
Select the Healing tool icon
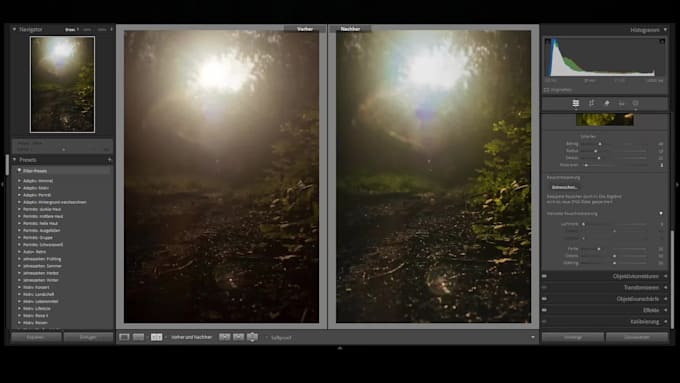[x=607, y=103]
